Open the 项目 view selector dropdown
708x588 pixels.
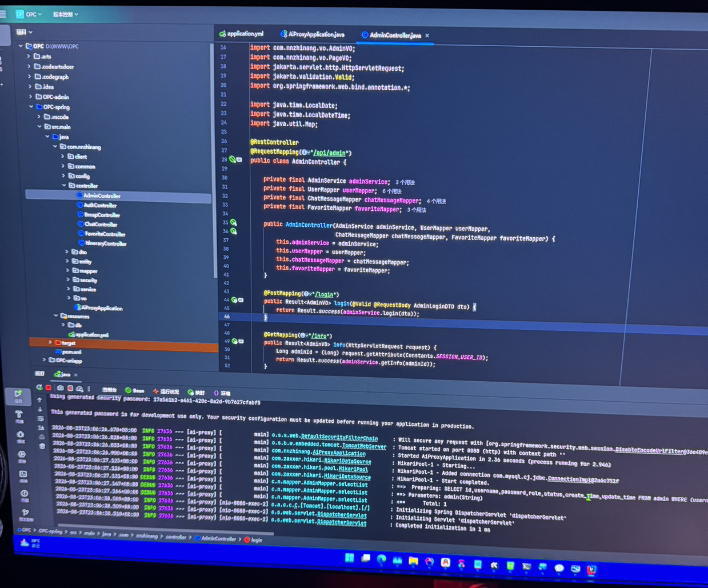click(24, 32)
